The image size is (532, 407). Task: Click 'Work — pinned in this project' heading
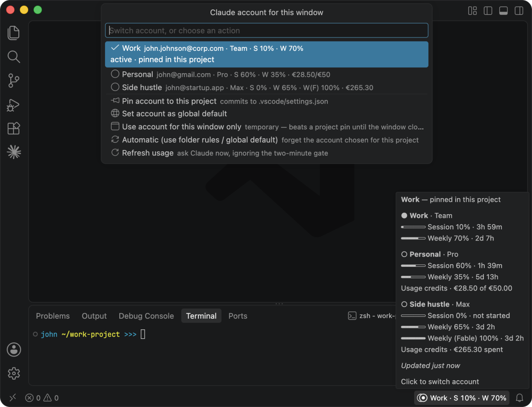451,199
